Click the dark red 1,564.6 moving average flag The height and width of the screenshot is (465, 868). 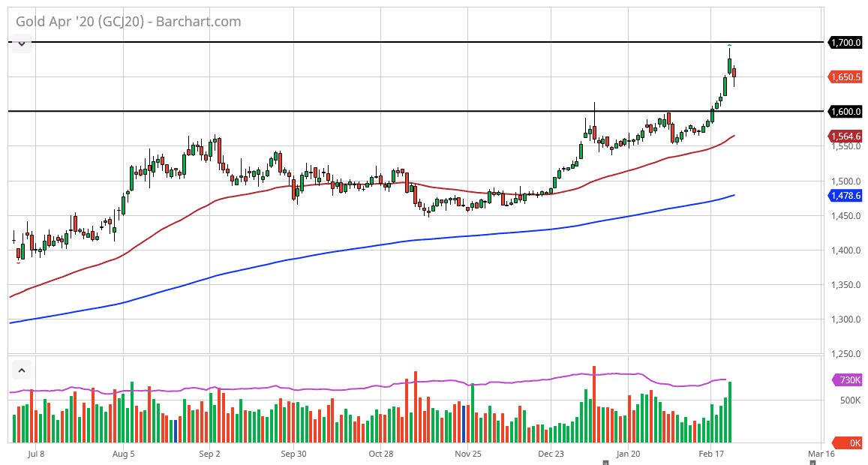click(846, 136)
